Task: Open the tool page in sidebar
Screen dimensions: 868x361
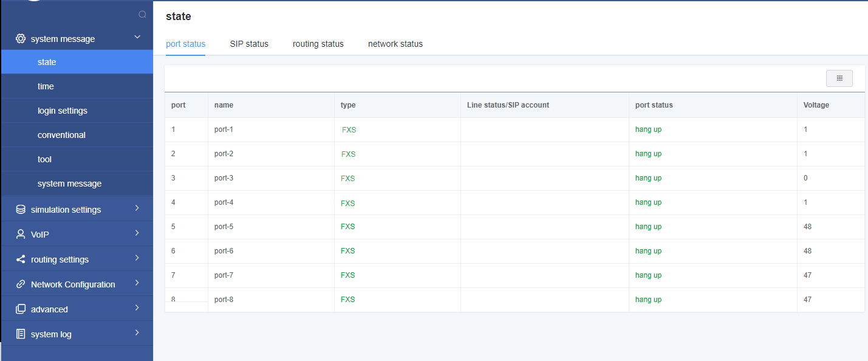Action: [77, 159]
